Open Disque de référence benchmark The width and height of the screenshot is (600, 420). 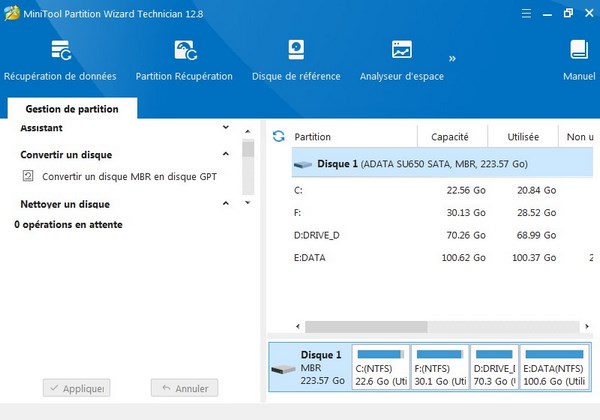click(x=296, y=60)
